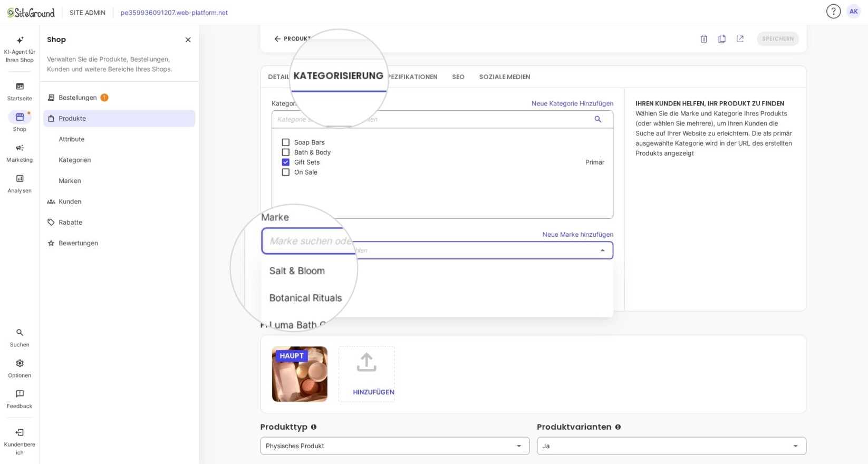Open the Produktvarianten Ja dropdown
Screen dimensions: 868x464
click(671, 446)
